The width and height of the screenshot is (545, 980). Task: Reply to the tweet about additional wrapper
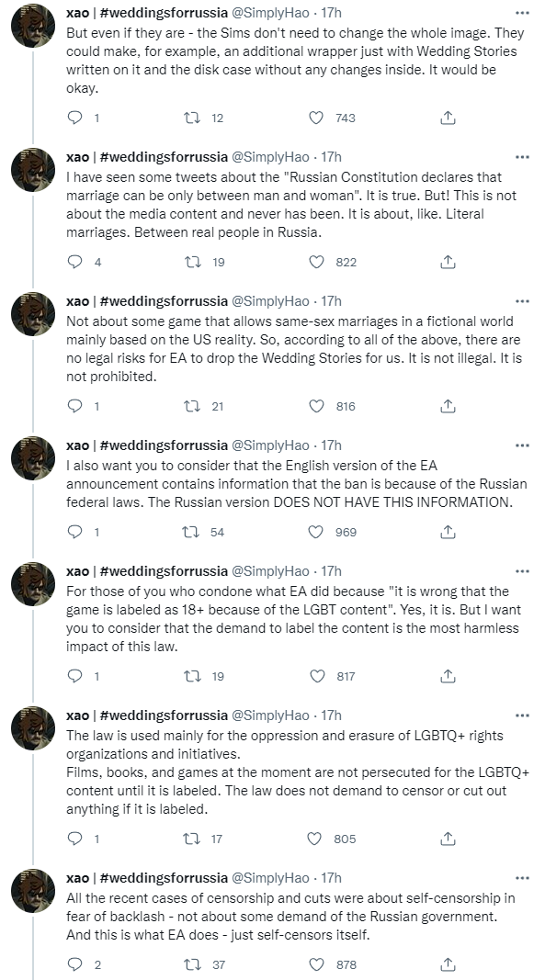[x=74, y=118]
